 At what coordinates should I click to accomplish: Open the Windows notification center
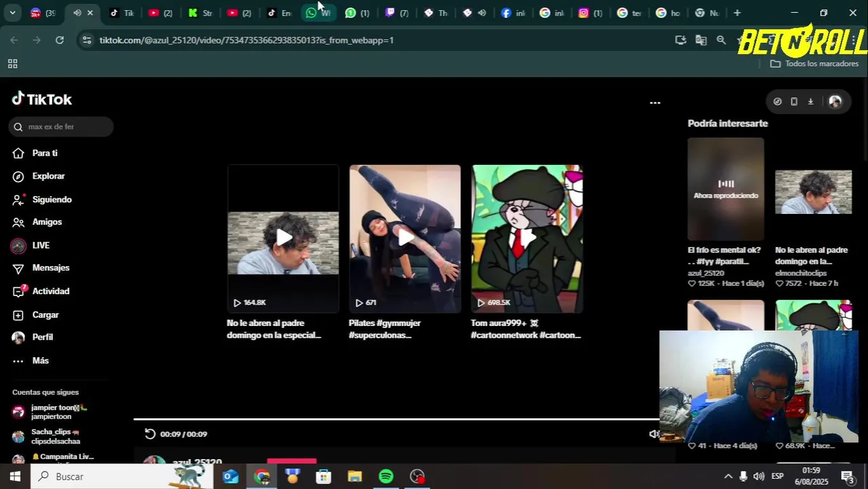coord(848,477)
